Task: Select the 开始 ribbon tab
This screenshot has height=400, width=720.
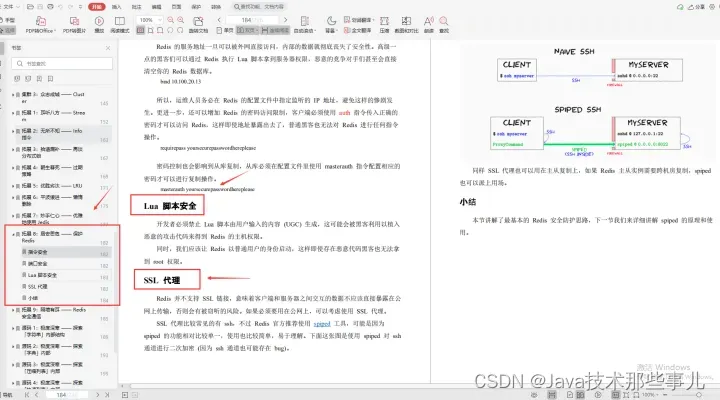Action: [x=96, y=7]
